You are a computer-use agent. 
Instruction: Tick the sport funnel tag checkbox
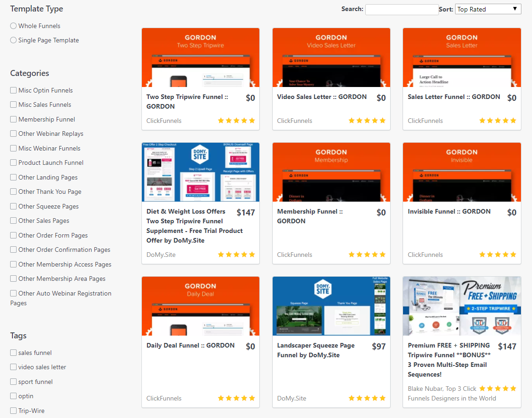(13, 381)
